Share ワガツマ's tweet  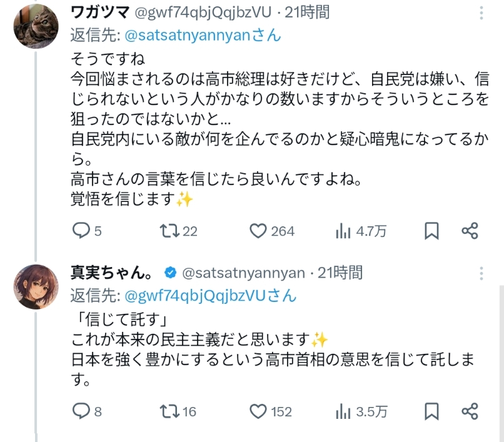pos(470,231)
